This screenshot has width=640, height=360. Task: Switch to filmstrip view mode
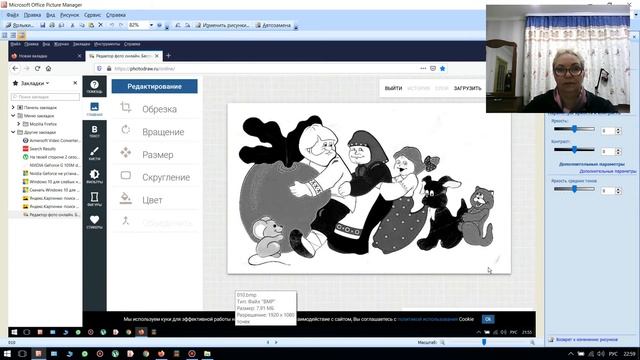click(13, 35)
